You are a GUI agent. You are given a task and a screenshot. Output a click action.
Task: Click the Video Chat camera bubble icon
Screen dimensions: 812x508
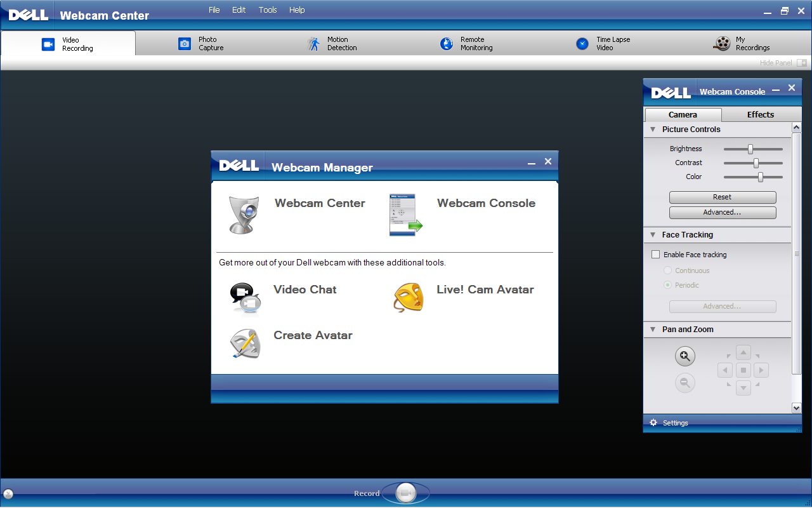[246, 298]
